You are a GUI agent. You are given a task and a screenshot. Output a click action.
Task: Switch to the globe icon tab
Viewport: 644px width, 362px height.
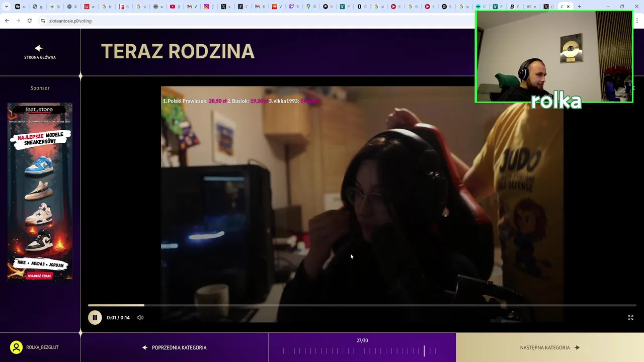(x=38, y=7)
